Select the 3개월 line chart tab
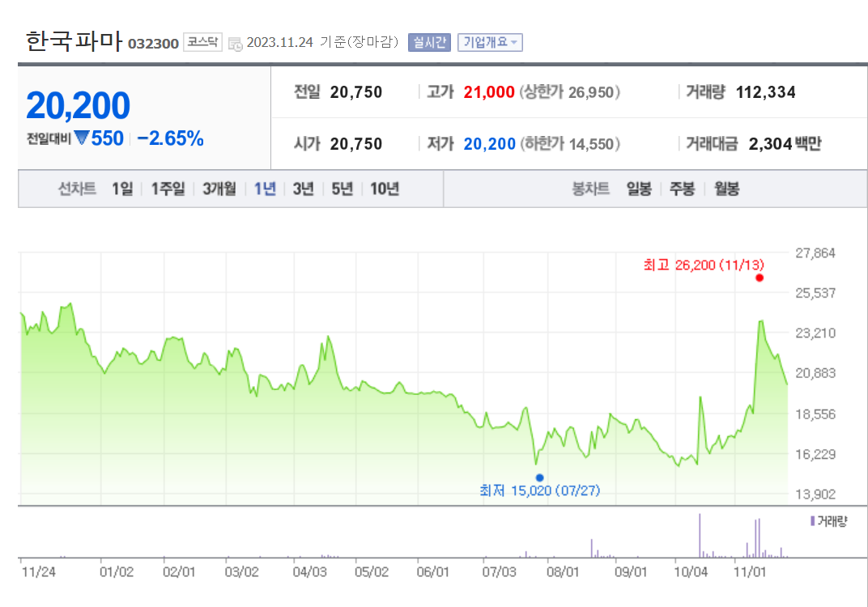The width and height of the screenshot is (868, 607). pos(219,189)
